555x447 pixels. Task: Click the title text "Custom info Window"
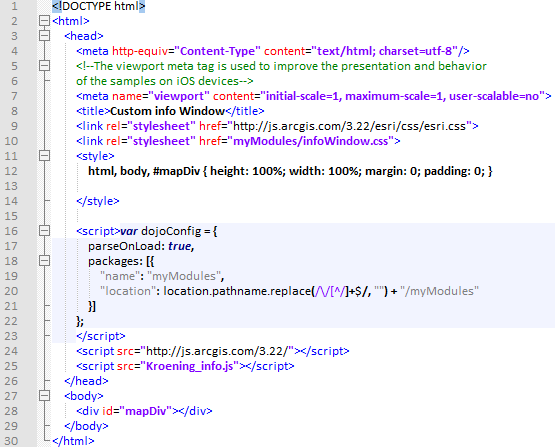point(168,111)
